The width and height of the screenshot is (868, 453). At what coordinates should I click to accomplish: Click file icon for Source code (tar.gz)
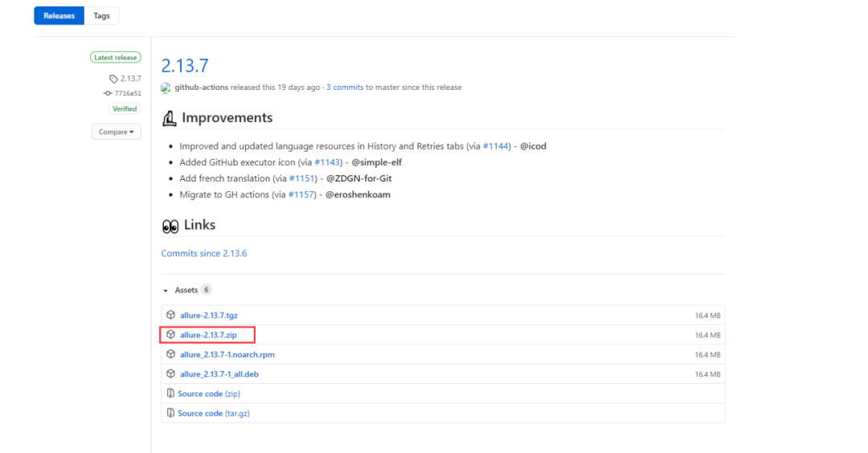pyautogui.click(x=170, y=413)
